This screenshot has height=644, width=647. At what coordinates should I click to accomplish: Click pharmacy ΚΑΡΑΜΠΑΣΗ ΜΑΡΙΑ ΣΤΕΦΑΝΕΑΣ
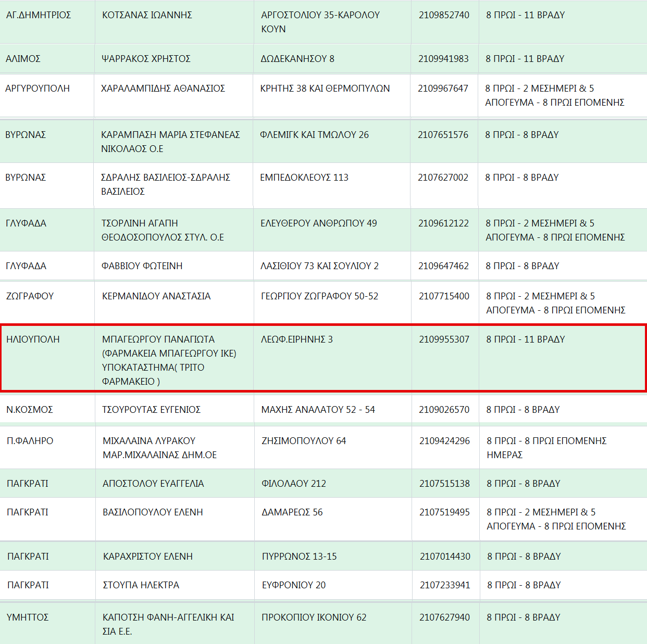click(x=170, y=142)
